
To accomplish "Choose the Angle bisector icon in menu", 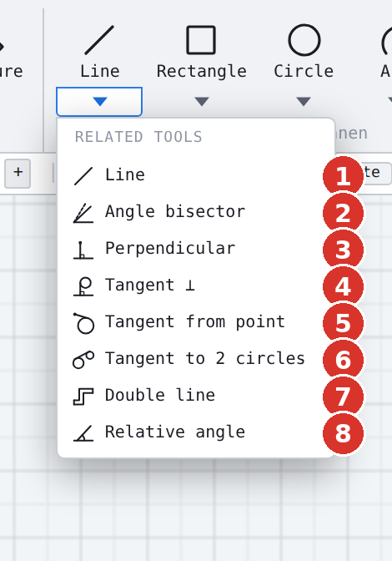I will coord(83,213).
